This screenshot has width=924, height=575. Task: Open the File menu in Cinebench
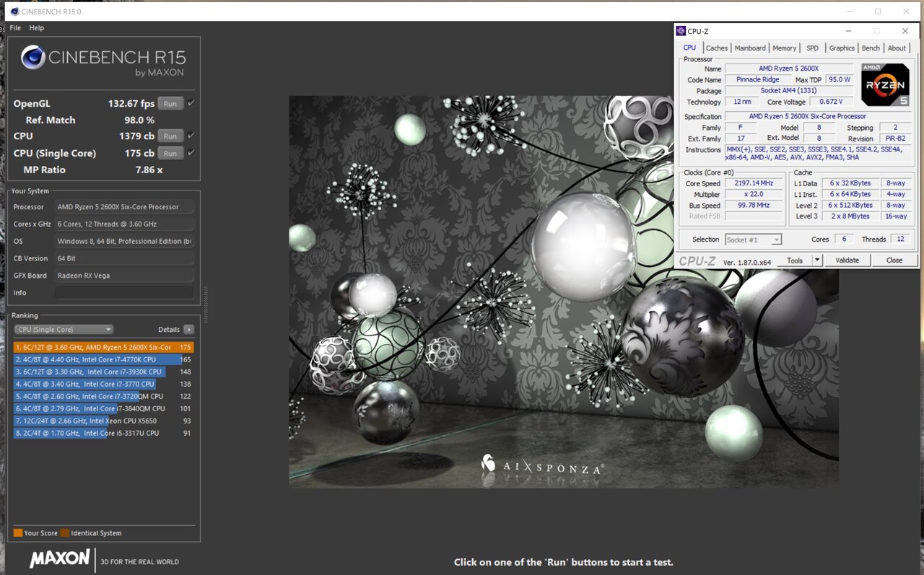(x=15, y=28)
